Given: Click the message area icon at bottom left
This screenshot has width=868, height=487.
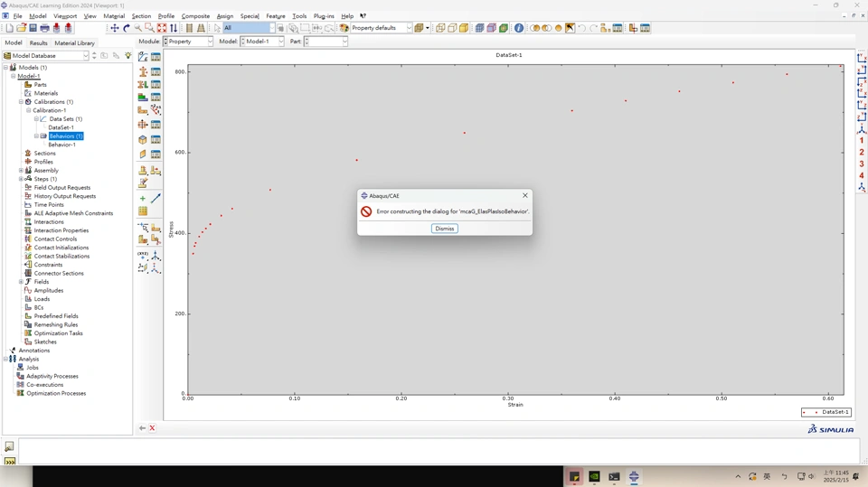Looking at the screenshot, I should pyautogui.click(x=9, y=446).
